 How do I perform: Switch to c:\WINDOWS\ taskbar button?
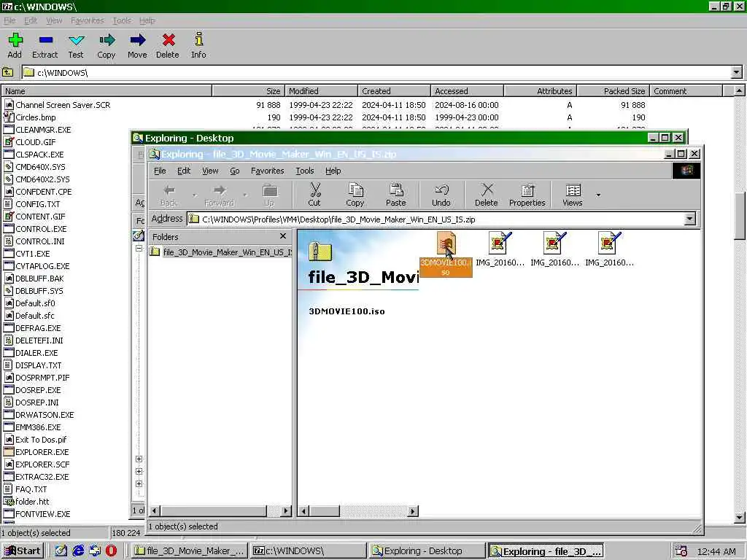tap(308, 551)
